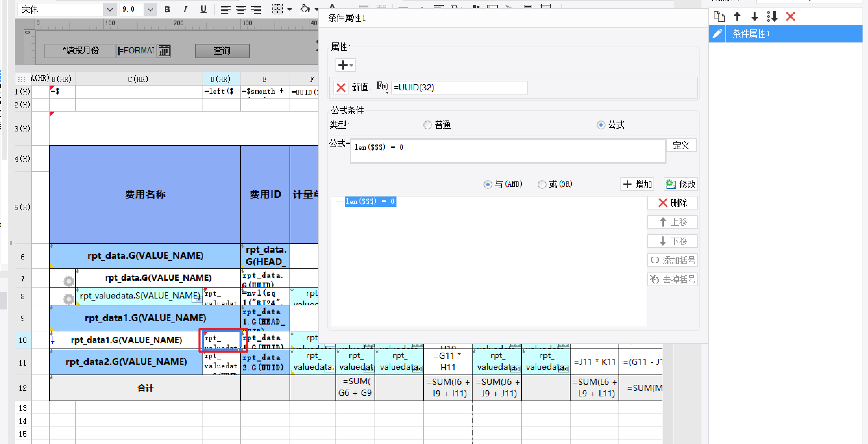868x444 pixels.
Task: Open cell border settings icon
Action: pos(277,9)
